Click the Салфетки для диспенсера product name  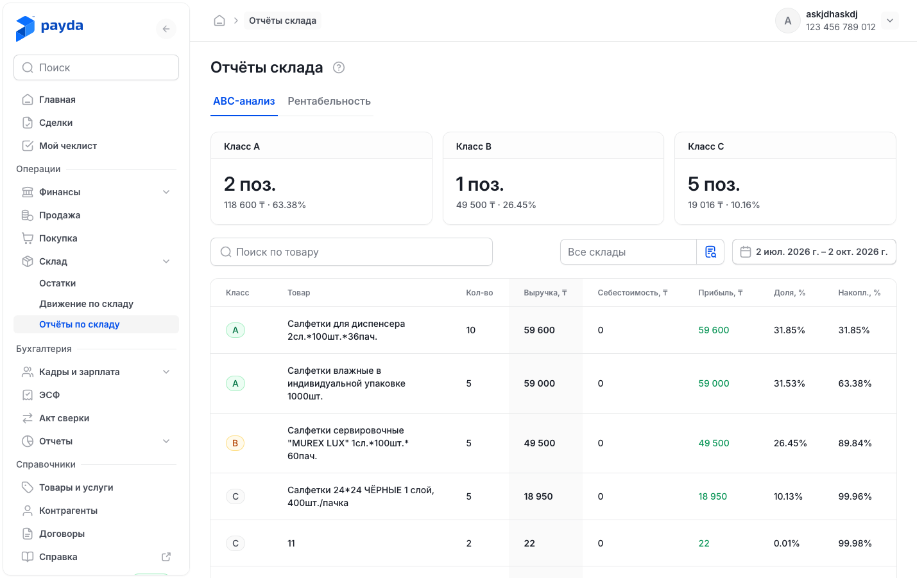click(346, 330)
